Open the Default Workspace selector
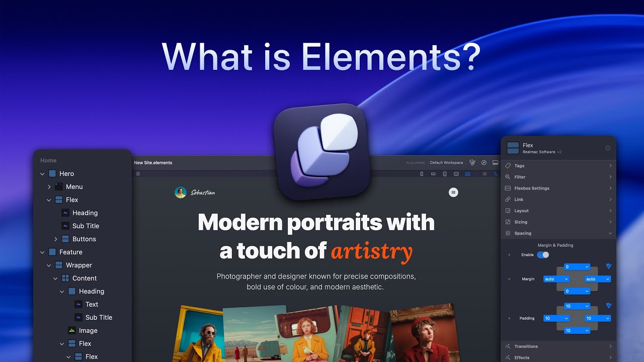Image resolution: width=644 pixels, height=362 pixels. (447, 162)
